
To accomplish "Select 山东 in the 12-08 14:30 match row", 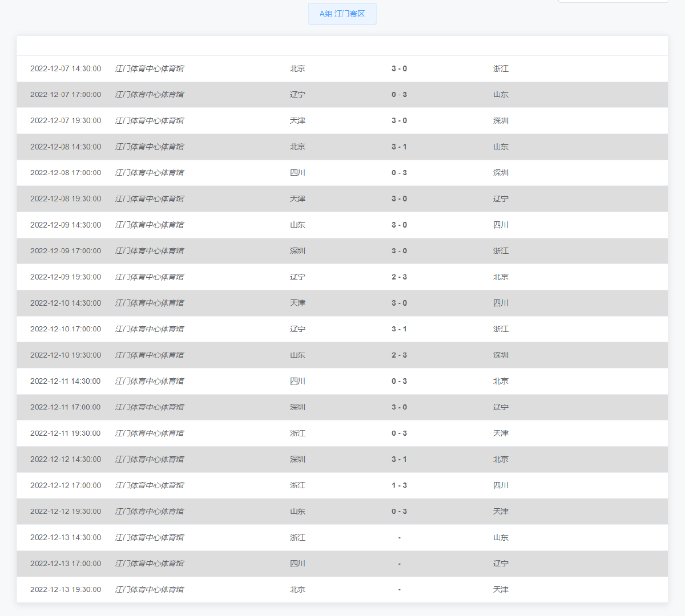I will coord(501,147).
